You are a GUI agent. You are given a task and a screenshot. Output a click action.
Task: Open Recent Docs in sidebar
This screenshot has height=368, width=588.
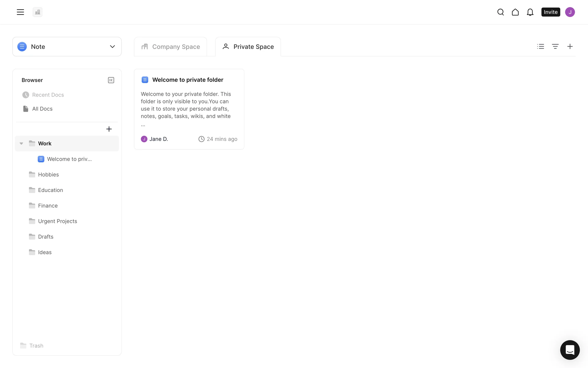(48, 95)
